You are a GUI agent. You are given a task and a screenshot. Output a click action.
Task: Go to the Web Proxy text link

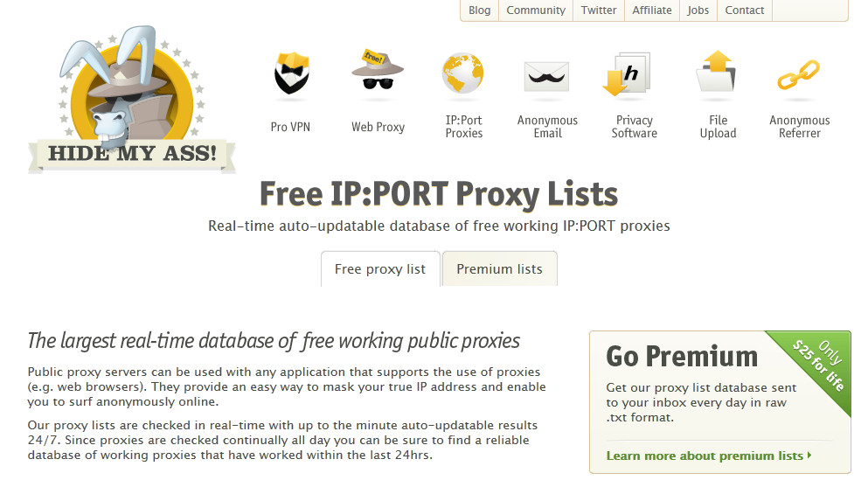(x=378, y=127)
